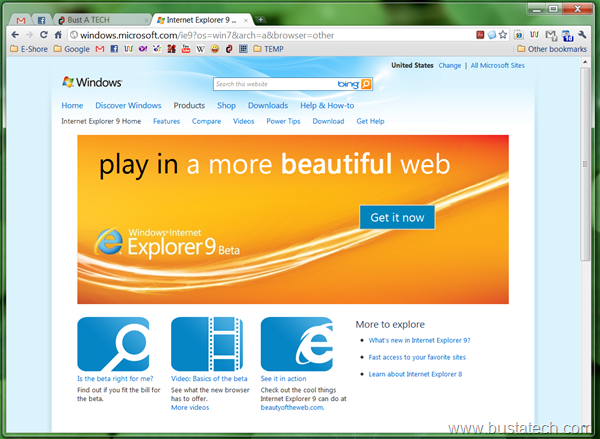Click the film strip video tile
Image resolution: width=600 pixels, height=439 pixels.
207,344
